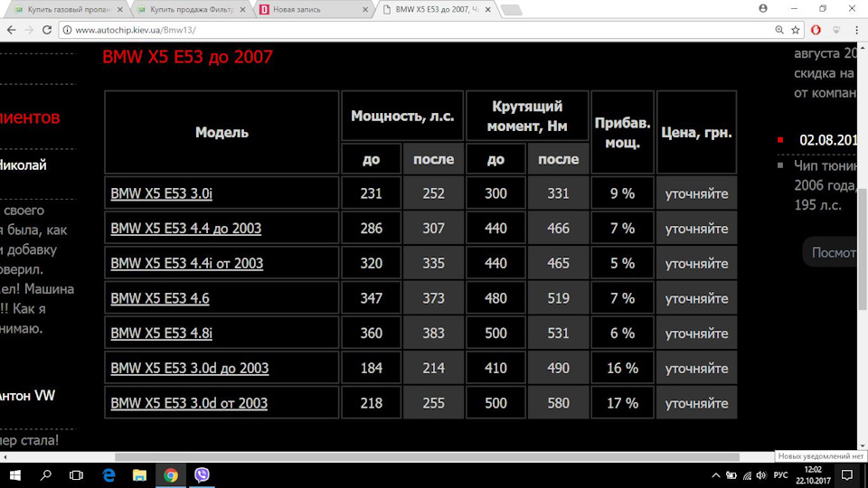This screenshot has width=868, height=488.
Task: Click the network tray icon
Action: [747, 475]
